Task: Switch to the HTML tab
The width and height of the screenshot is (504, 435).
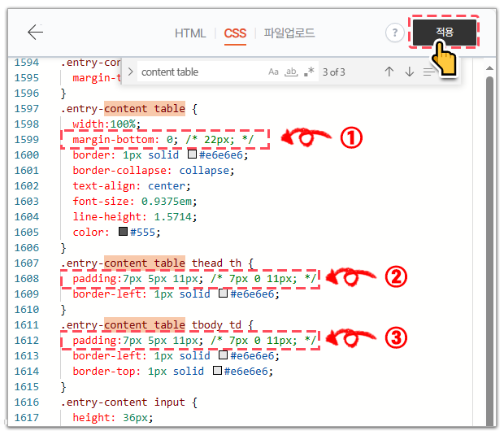Action: click(190, 33)
